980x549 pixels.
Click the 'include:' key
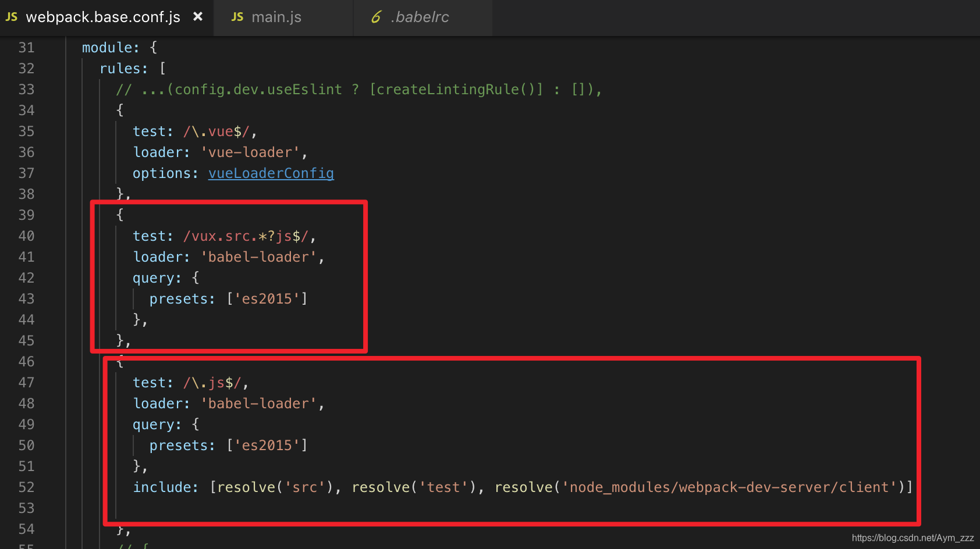165,487
